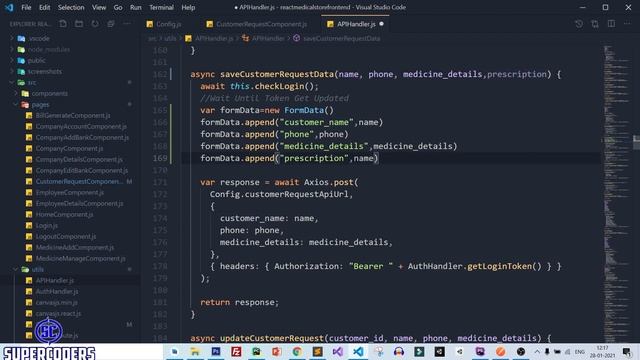Open HomeComponent.js file
This screenshot has height=360, width=640.
64,214
